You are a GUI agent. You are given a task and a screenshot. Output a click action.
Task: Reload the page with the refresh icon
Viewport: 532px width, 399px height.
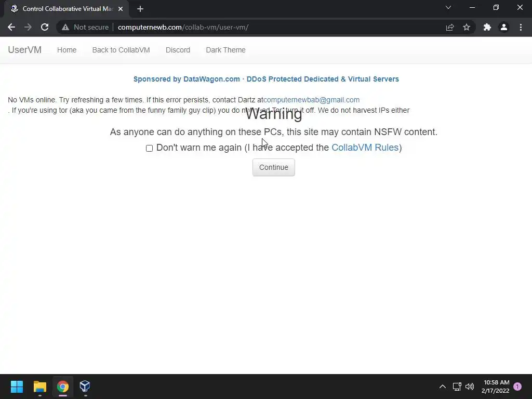tap(45, 27)
